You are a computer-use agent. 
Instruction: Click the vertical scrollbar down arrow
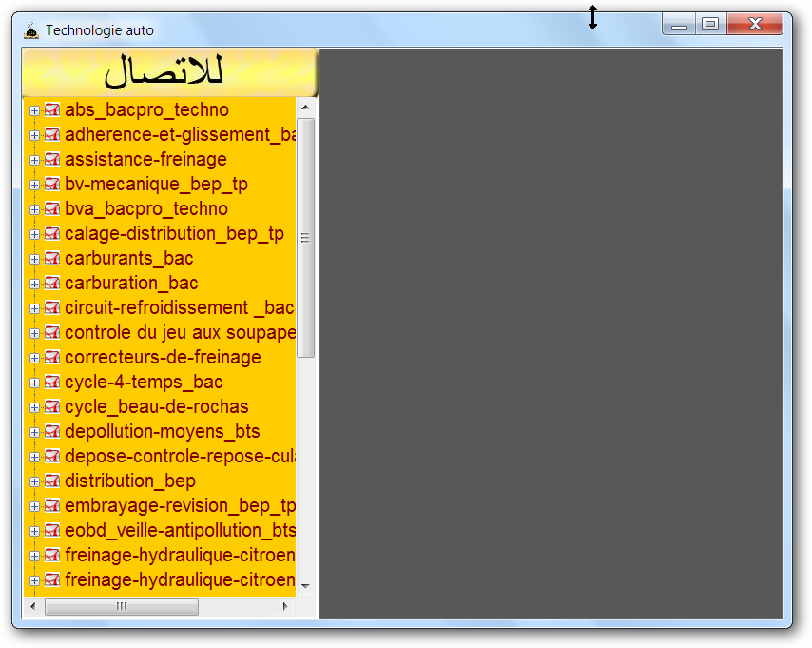pos(306,587)
